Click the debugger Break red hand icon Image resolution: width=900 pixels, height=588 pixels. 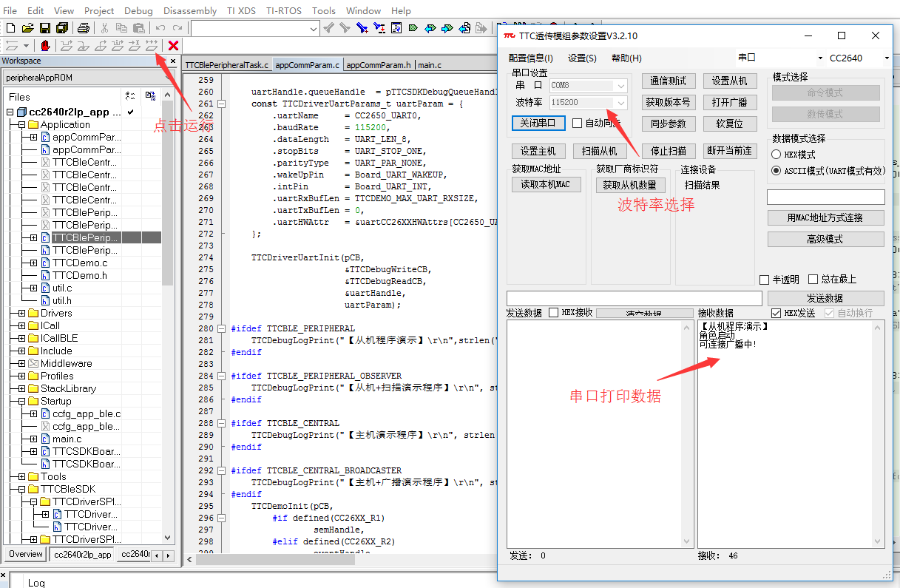[45, 45]
